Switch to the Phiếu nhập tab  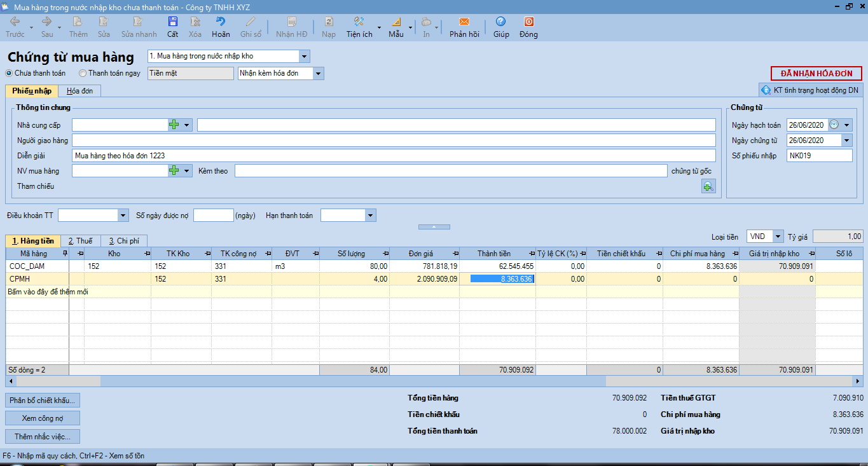pos(32,91)
